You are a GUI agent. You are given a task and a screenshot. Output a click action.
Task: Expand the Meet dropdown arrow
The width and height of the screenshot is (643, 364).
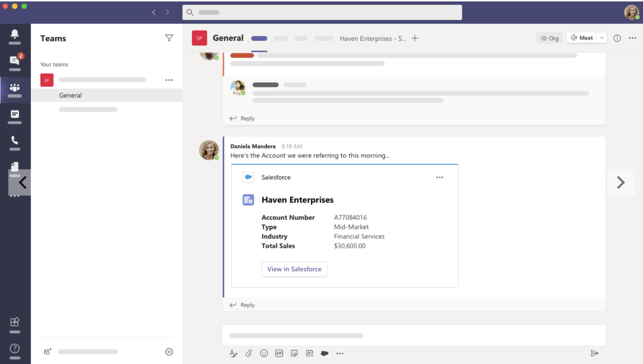pyautogui.click(x=602, y=38)
